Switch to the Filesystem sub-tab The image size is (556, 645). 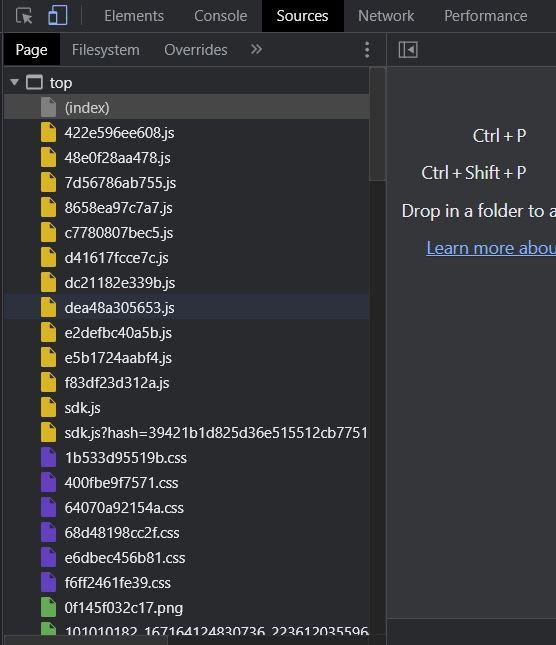click(x=106, y=50)
